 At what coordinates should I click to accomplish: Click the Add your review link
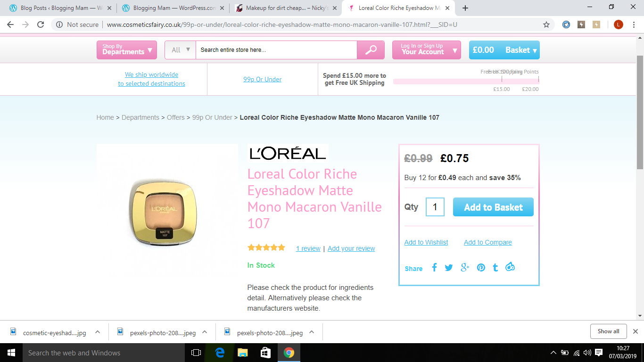pos(351,248)
